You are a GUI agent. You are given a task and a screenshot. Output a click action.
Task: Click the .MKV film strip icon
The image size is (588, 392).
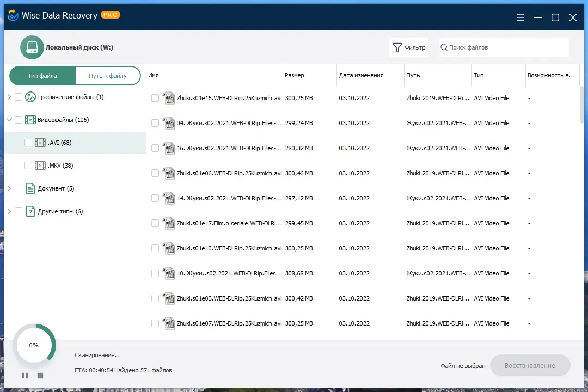point(40,166)
